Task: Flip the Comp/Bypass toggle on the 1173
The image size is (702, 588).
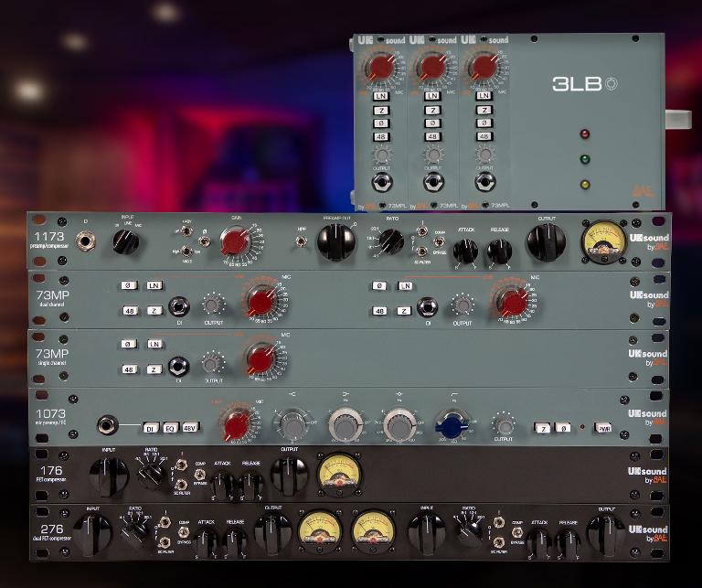Action: coord(440,241)
